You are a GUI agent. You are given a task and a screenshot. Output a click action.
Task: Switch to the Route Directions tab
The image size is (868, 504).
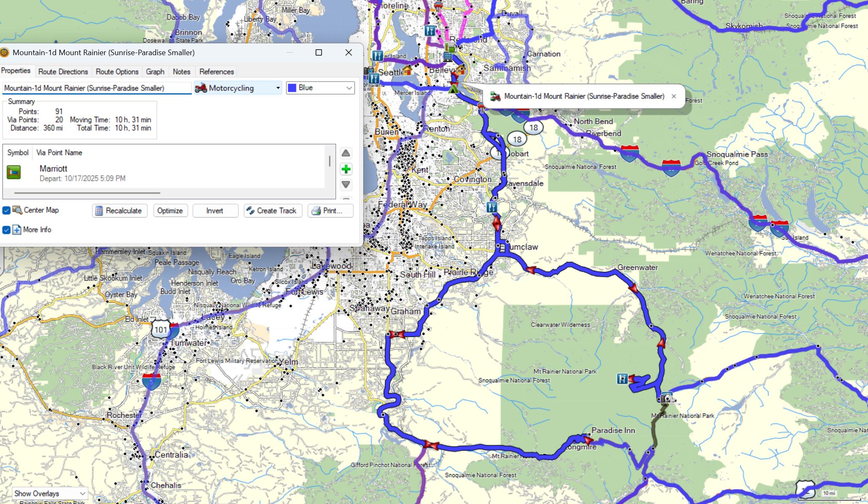coord(63,72)
